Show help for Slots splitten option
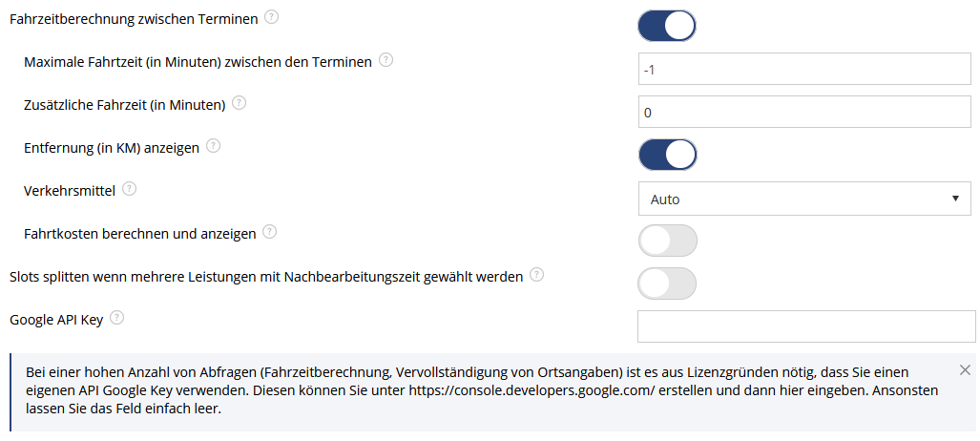980x441 pixels. tap(537, 275)
